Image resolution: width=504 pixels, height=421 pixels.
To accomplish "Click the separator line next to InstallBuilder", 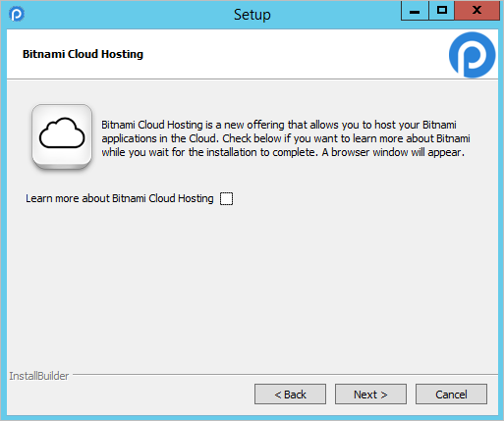I will coord(285,375).
